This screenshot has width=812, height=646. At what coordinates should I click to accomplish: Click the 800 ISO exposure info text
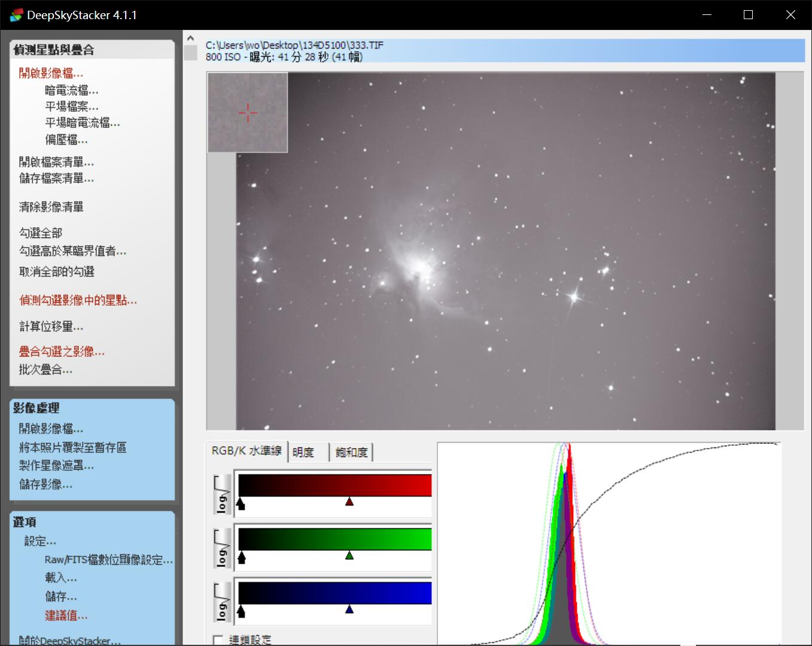[x=284, y=57]
